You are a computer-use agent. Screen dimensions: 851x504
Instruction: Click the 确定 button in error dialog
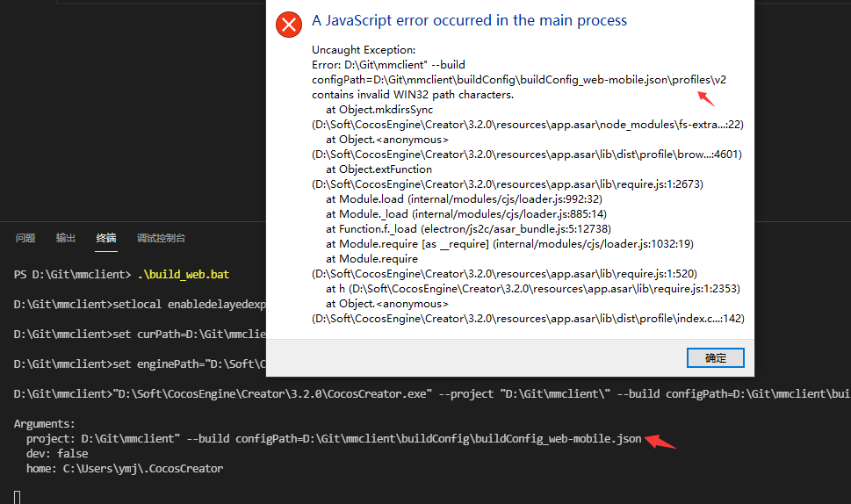pyautogui.click(x=716, y=358)
